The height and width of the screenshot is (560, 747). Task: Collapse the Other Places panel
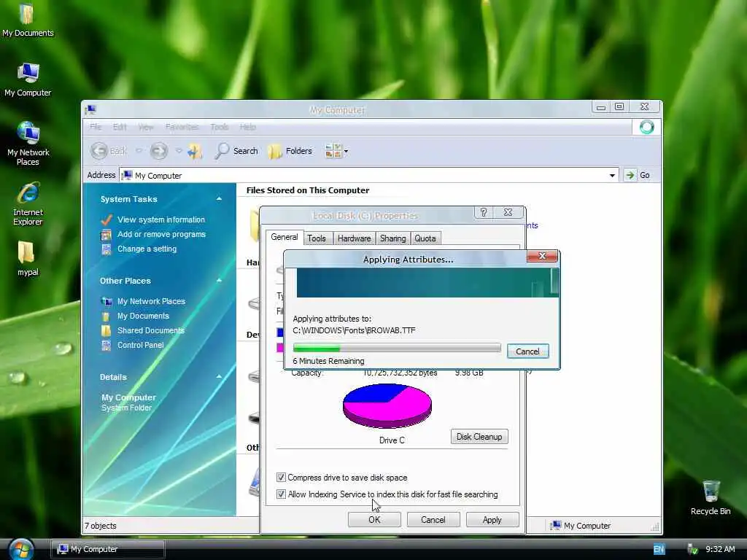click(x=219, y=281)
